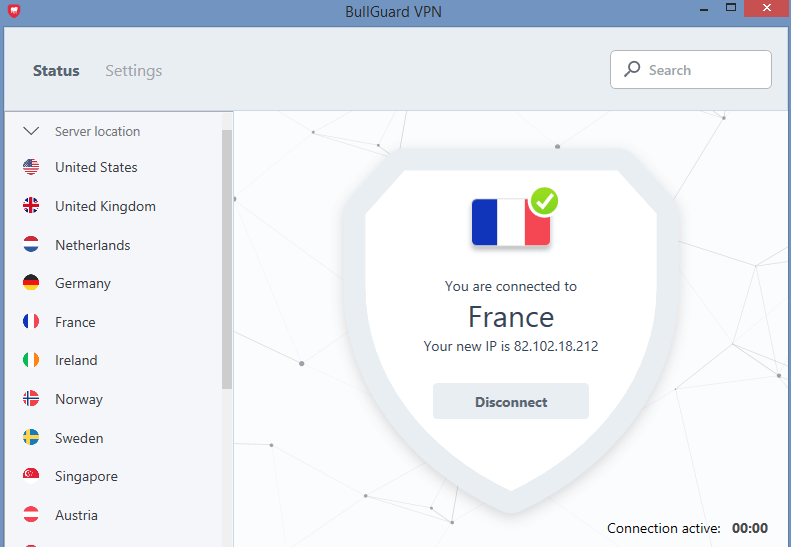Click the server list scrollbar thumb

pos(227,259)
